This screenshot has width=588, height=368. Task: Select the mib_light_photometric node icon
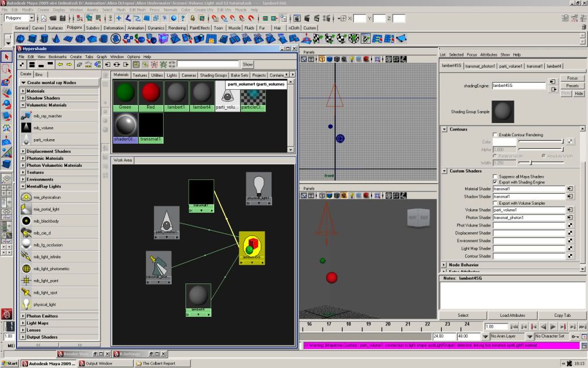click(26, 269)
